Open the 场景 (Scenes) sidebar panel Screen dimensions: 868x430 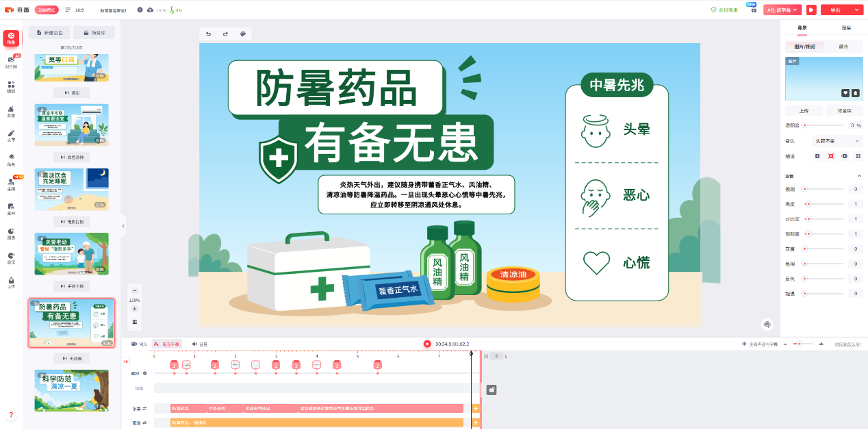coord(11,38)
